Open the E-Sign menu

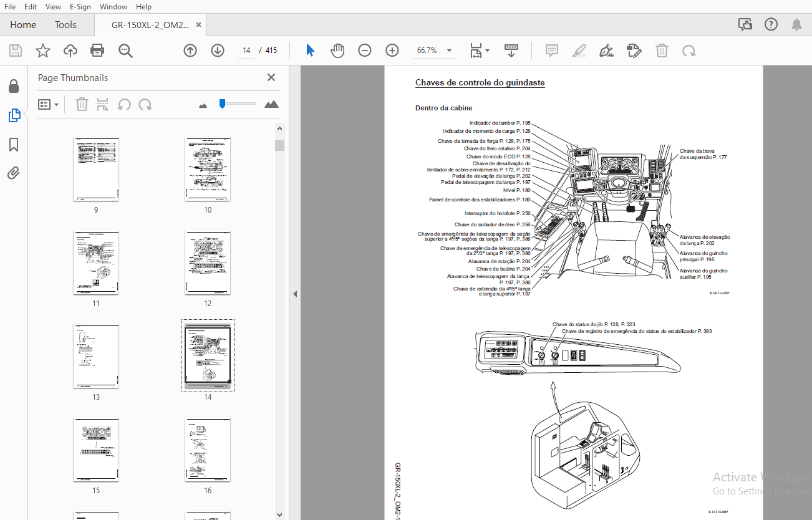click(80, 7)
